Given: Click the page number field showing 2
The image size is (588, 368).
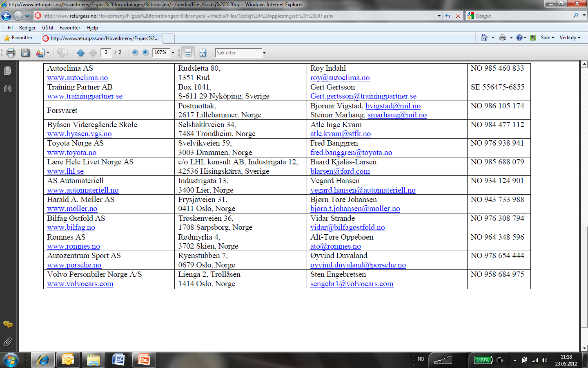Looking at the screenshot, I should point(106,52).
